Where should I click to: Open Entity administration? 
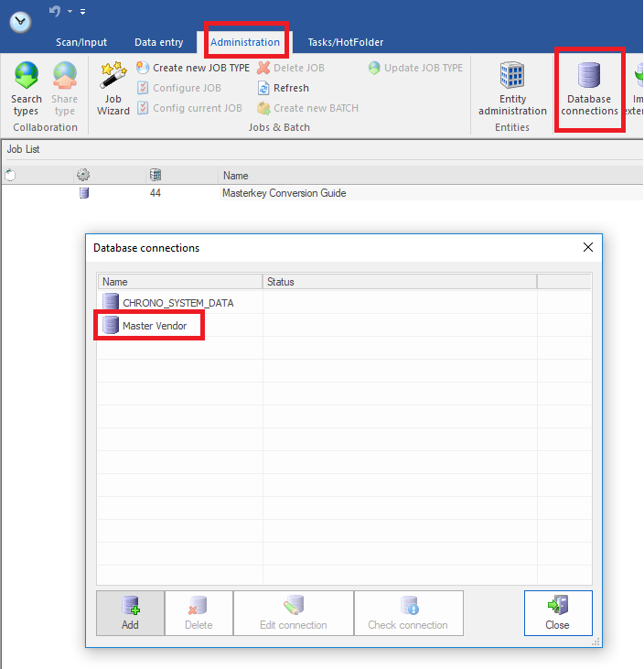point(512,88)
